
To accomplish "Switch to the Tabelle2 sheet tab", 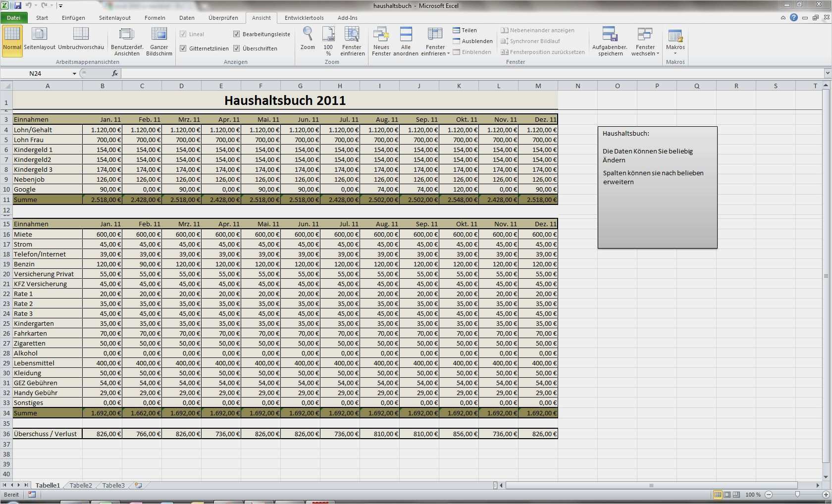I will pos(80,486).
